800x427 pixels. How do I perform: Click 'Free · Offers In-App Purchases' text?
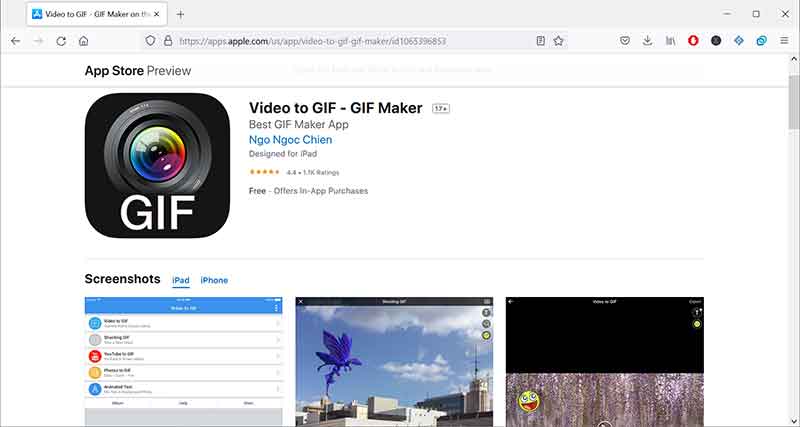pyautogui.click(x=308, y=191)
